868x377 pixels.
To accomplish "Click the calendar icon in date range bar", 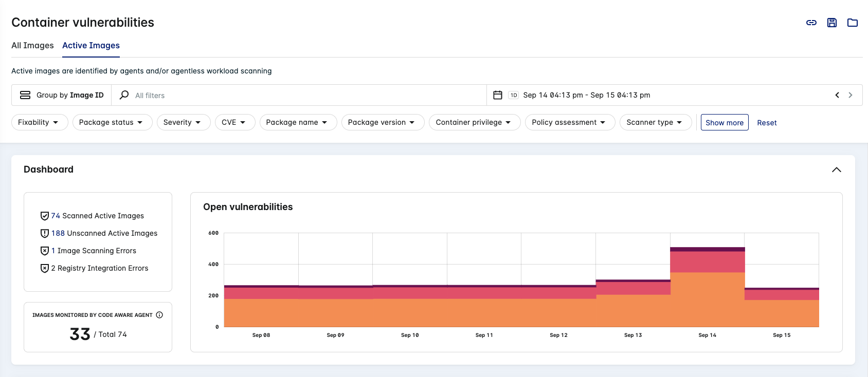I will pyautogui.click(x=497, y=95).
